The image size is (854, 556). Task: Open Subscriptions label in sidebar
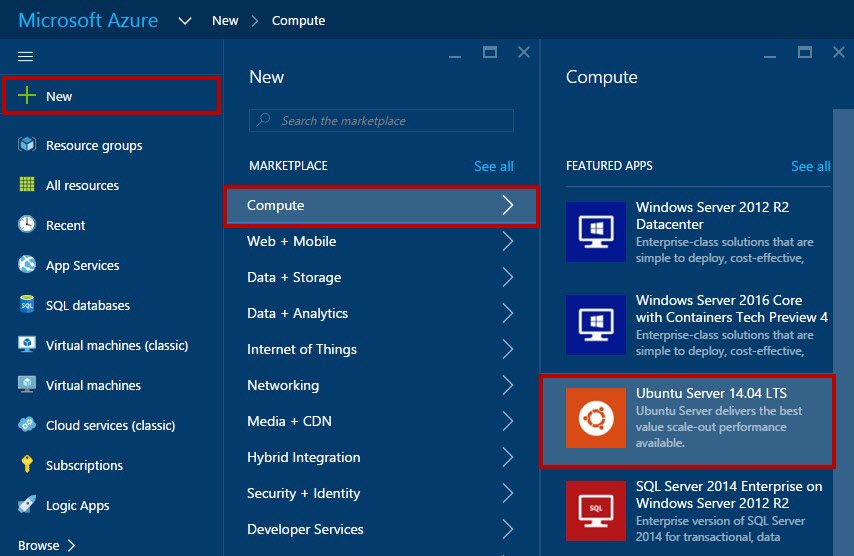tap(84, 465)
